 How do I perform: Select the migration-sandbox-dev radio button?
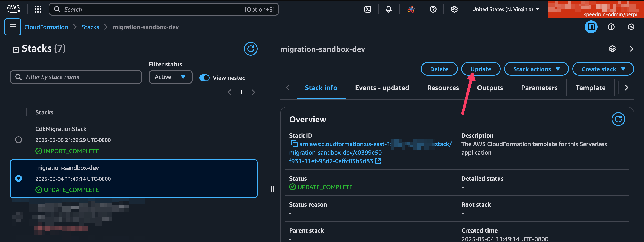(18, 178)
